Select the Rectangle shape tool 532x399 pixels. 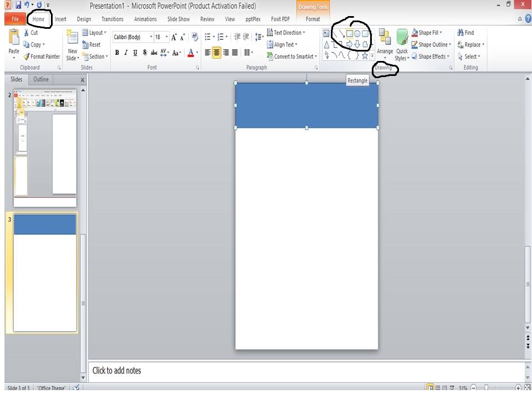(350, 34)
